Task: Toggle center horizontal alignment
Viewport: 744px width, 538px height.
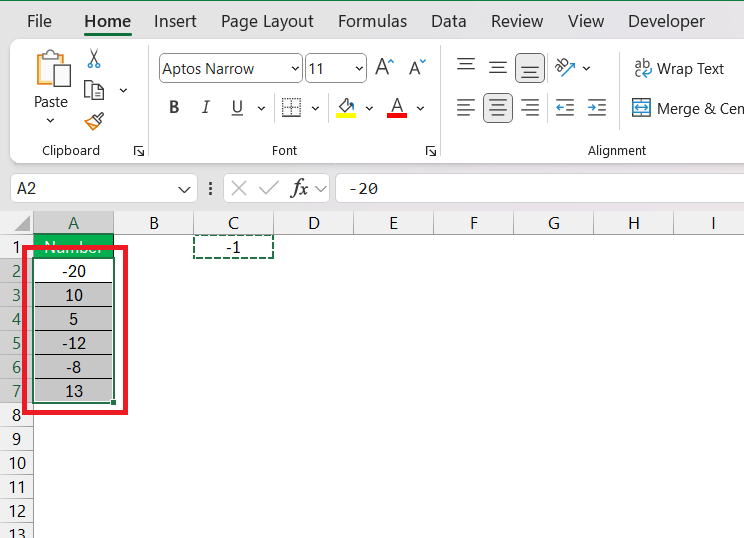Action: [x=498, y=108]
